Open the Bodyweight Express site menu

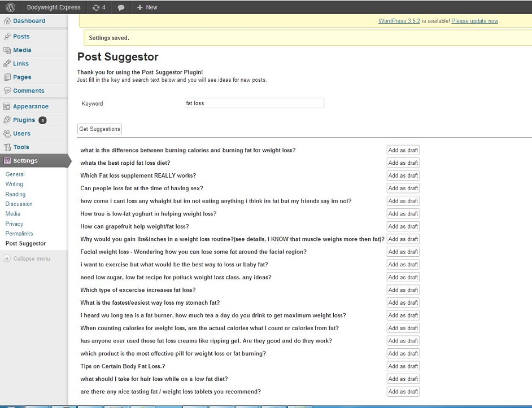(x=54, y=7)
